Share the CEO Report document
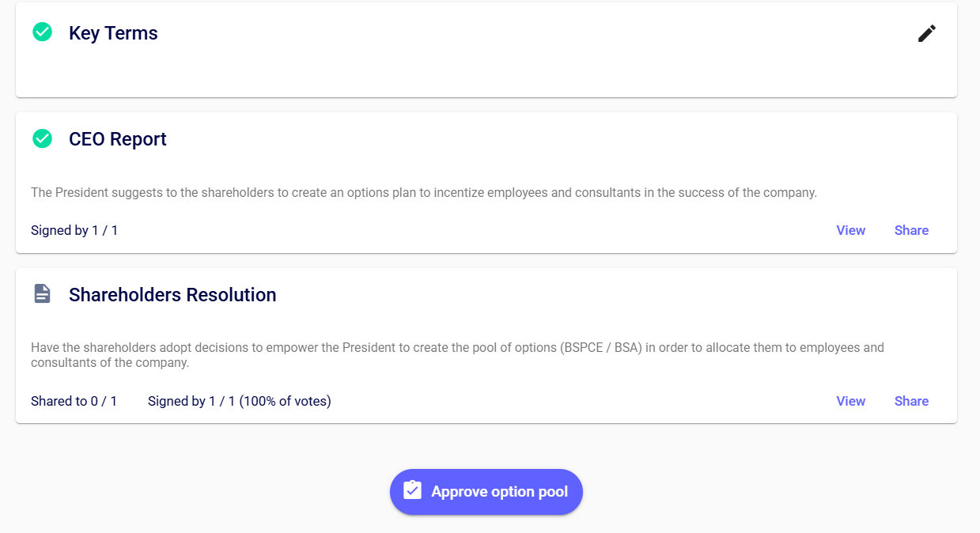This screenshot has width=980, height=533. coord(911,230)
